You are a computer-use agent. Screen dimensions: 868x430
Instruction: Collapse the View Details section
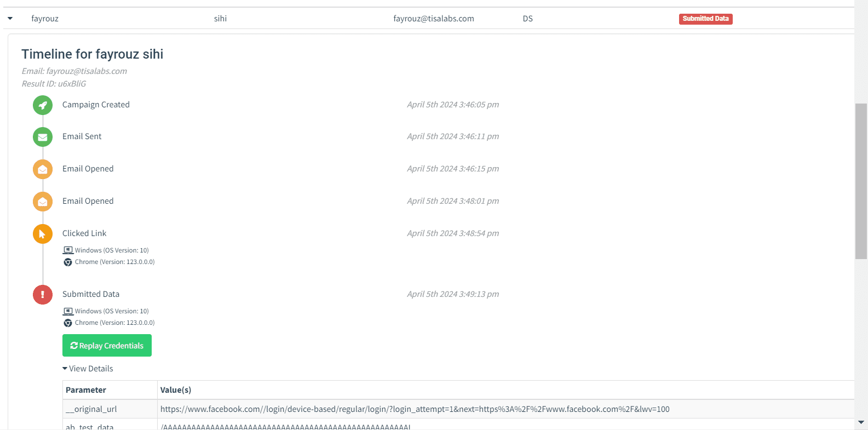pos(88,369)
